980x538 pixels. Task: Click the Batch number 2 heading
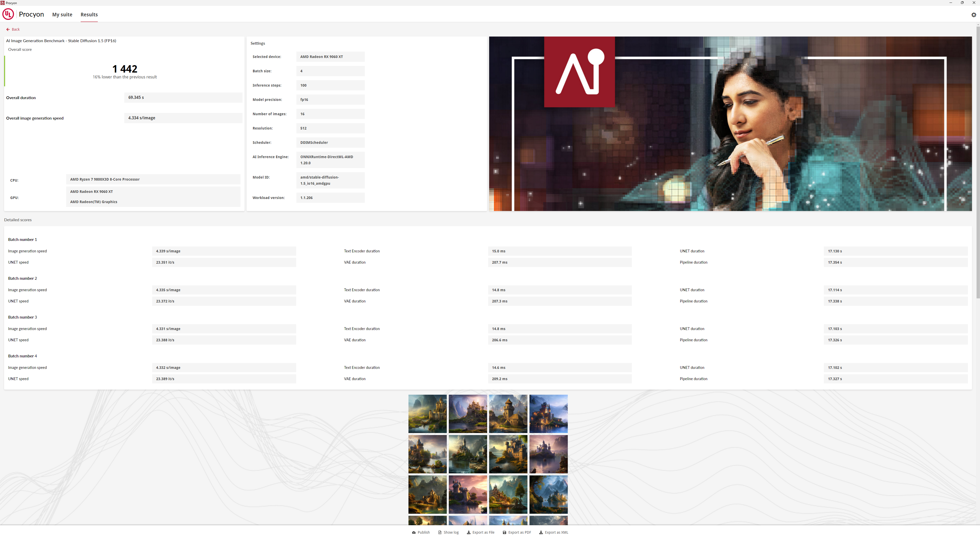click(22, 278)
